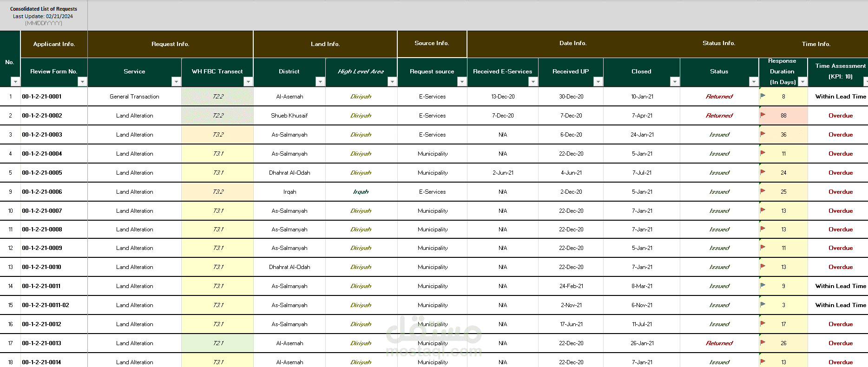
Task: Select the Status Info. group header
Action: [x=719, y=43]
